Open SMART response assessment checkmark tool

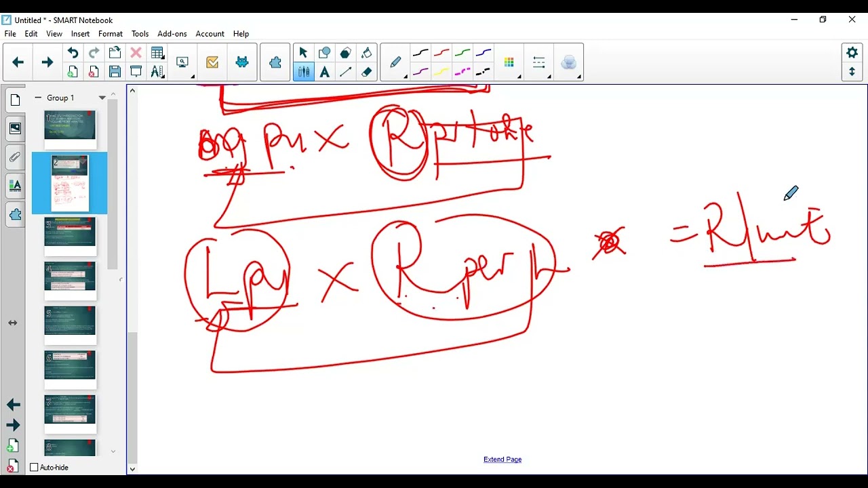click(x=212, y=62)
